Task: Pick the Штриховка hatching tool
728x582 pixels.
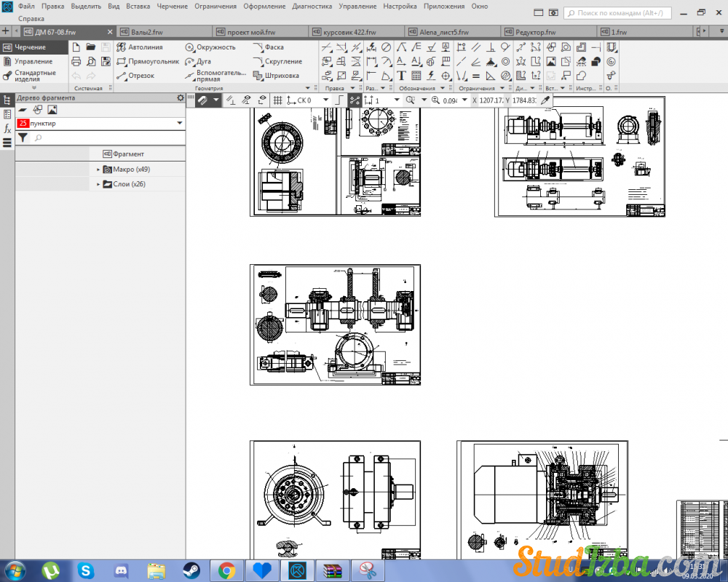Action: pyautogui.click(x=276, y=76)
